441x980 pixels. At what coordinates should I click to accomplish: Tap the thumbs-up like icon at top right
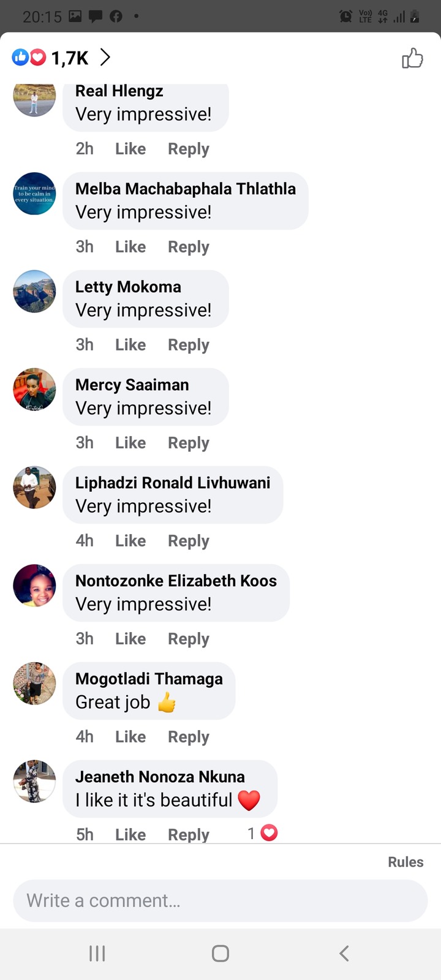point(412,58)
